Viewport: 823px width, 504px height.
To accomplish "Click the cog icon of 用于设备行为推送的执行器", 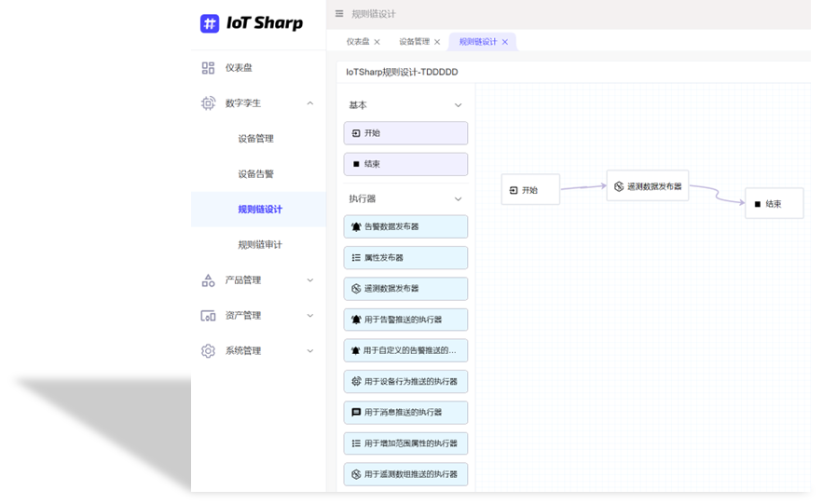I will 356,381.
